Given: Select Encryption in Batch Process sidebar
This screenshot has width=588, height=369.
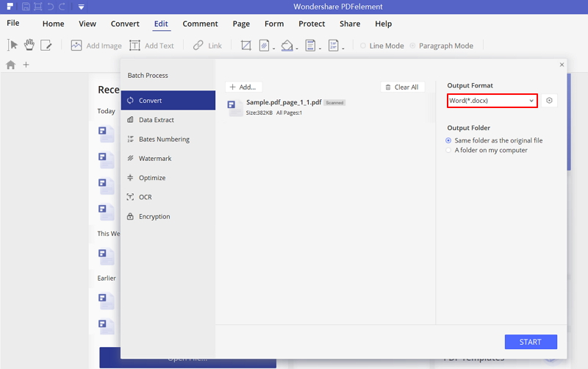Looking at the screenshot, I should [x=168, y=216].
